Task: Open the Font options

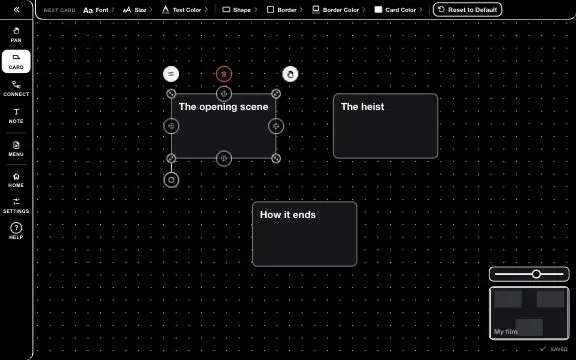Action: coord(98,10)
